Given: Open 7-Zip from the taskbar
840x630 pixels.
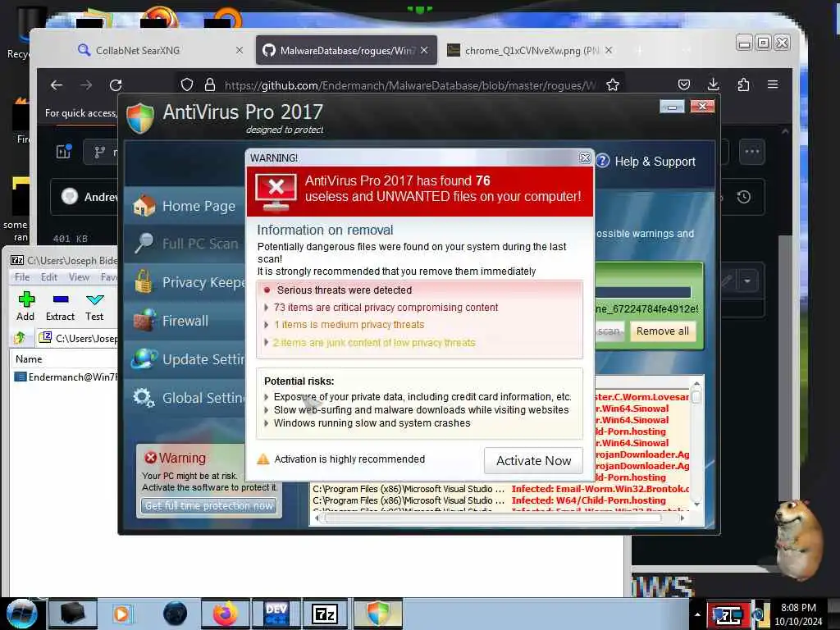Looking at the screenshot, I should [x=325, y=614].
